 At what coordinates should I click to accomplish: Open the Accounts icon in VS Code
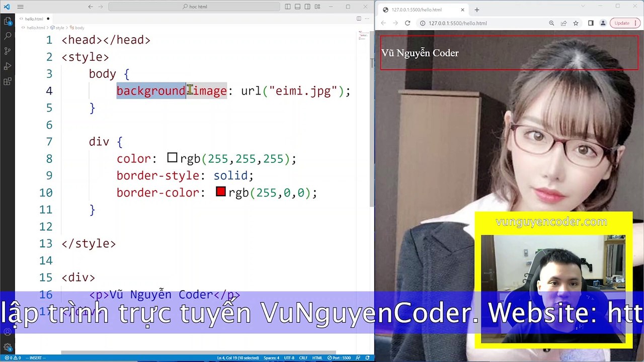point(8,332)
